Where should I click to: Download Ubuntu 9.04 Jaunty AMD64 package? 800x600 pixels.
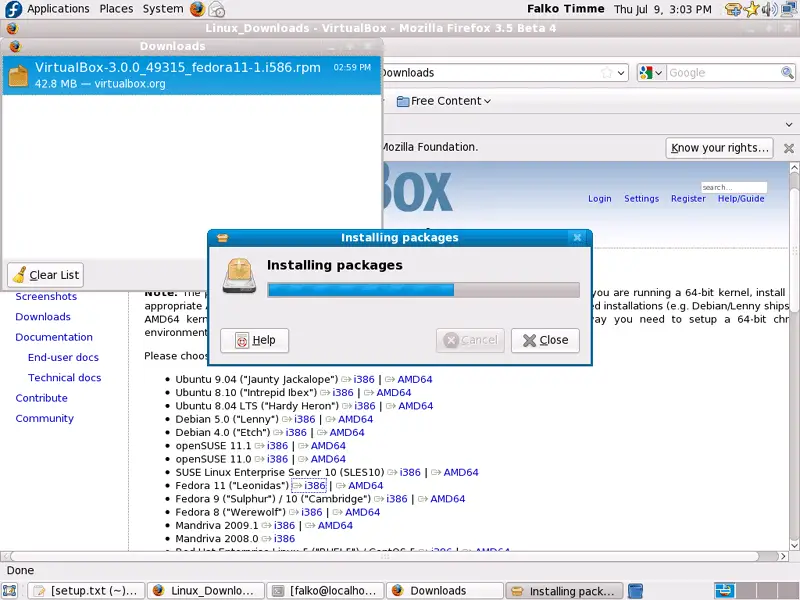(414, 380)
